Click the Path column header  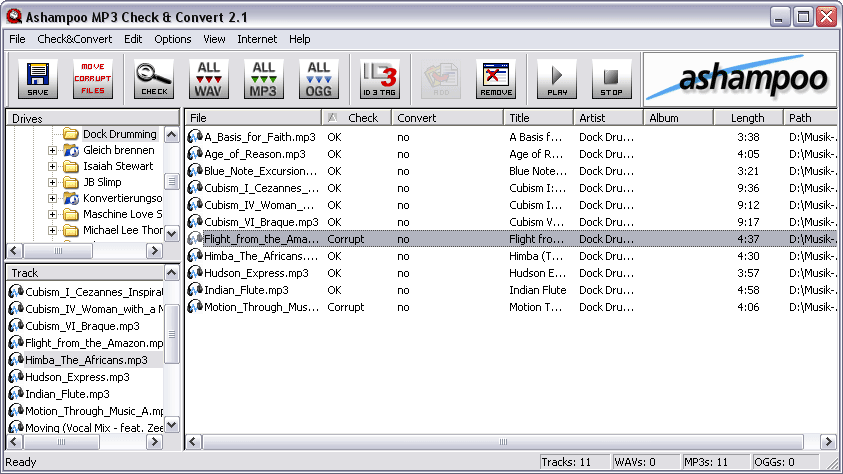point(810,118)
